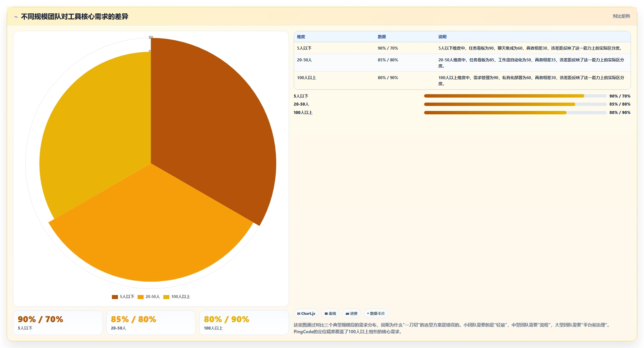Click the 80% / 90% value beside progress bar
This screenshot has height=348, width=644.
tap(620, 113)
